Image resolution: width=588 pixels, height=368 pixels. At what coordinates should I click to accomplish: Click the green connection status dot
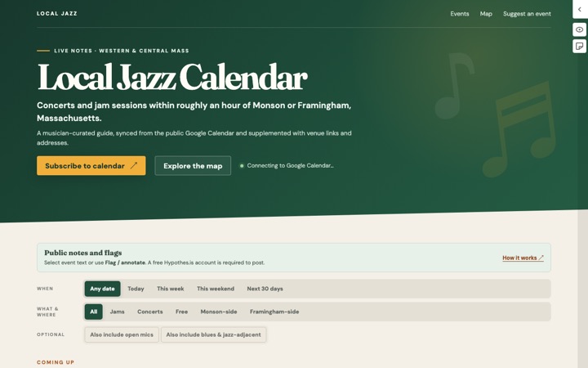242,165
